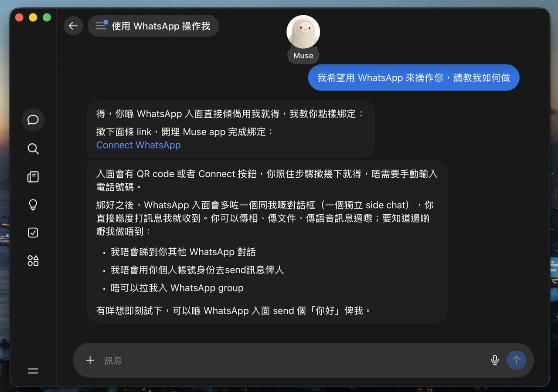Go back using the arrow button
The height and width of the screenshot is (392, 558).
coord(73,26)
